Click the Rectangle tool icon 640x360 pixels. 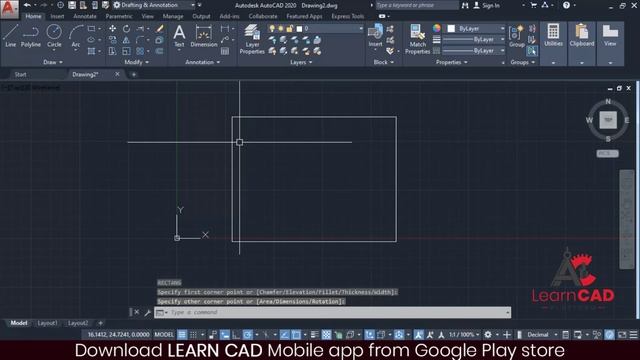point(91,29)
